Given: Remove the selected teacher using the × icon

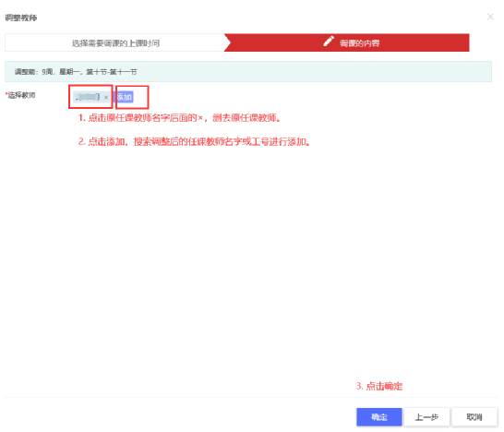Looking at the screenshot, I should pos(106,97).
